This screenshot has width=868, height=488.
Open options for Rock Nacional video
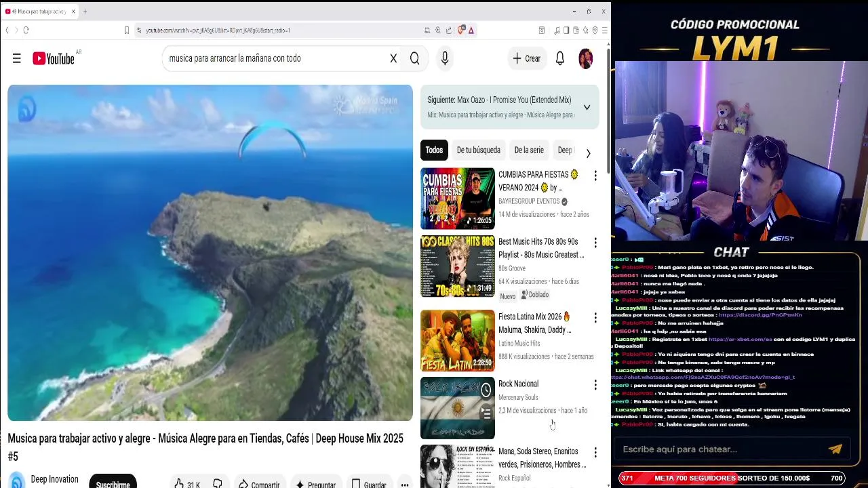(595, 385)
